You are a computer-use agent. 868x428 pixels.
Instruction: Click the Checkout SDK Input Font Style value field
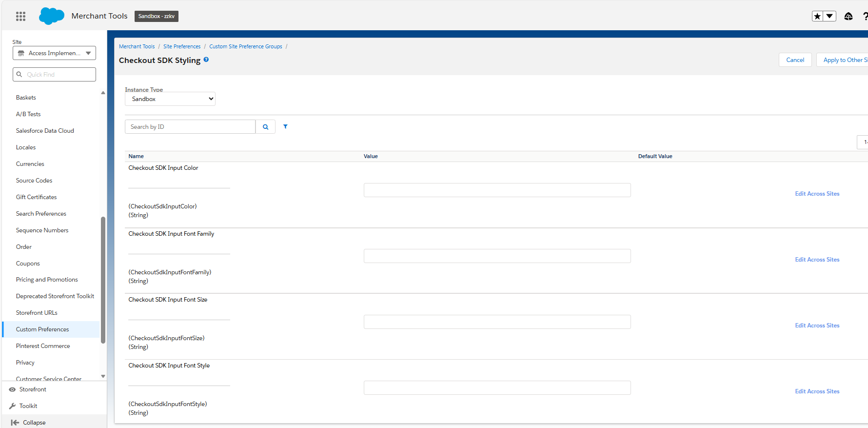[497, 388]
